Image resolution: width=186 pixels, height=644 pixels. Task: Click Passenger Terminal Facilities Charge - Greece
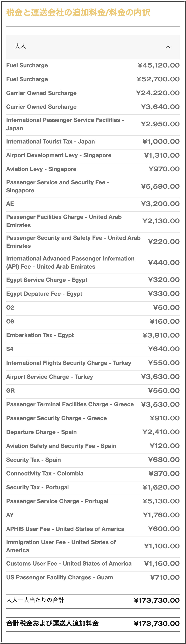(x=70, y=404)
